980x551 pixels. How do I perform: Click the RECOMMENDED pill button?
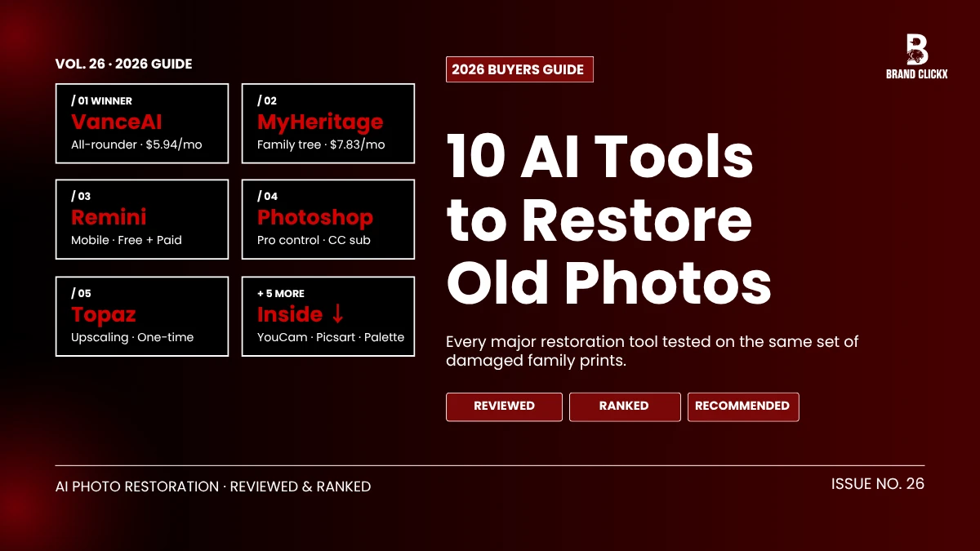pyautogui.click(x=743, y=407)
